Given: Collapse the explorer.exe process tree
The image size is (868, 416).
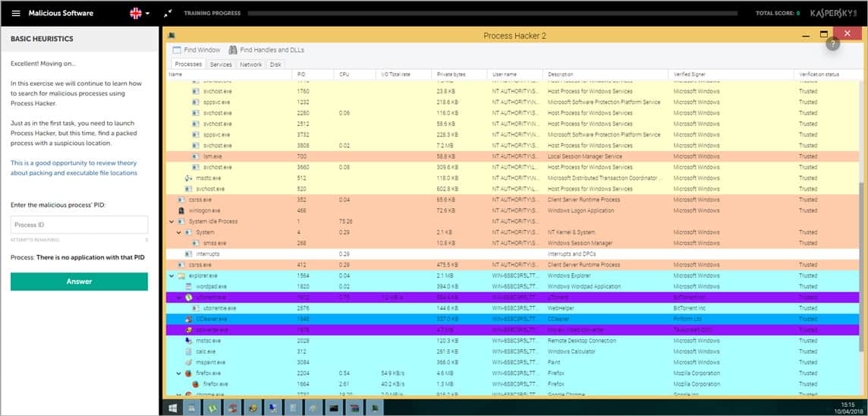Looking at the screenshot, I should point(171,276).
